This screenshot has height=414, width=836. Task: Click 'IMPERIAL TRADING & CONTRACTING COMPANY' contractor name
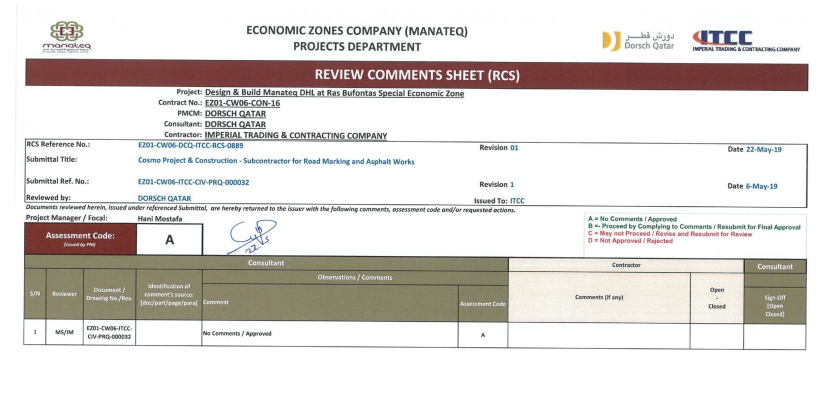coord(296,136)
